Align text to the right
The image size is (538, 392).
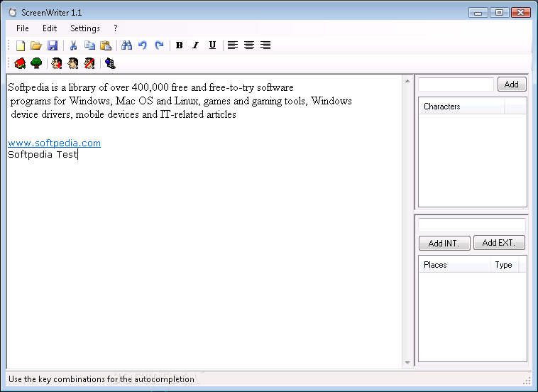tap(265, 45)
